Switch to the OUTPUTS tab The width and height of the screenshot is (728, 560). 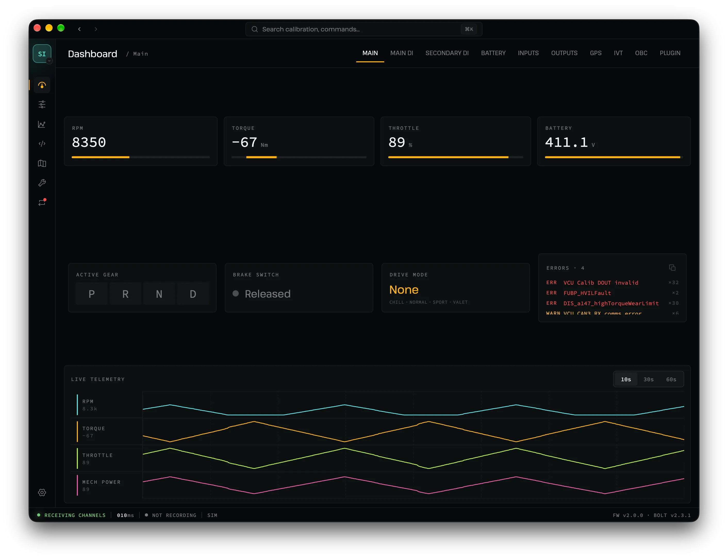[564, 53]
